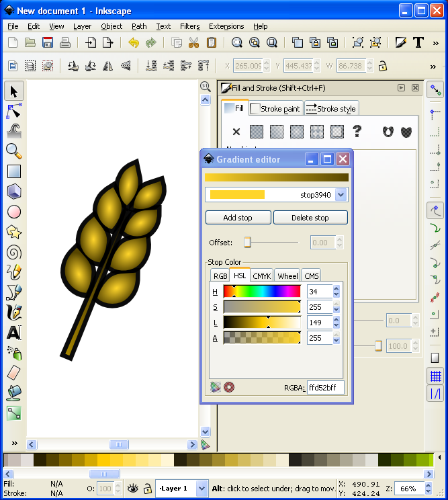This screenshot has width=448, height=500.
Task: Select the Zoom magnifier tool
Action: [14, 151]
